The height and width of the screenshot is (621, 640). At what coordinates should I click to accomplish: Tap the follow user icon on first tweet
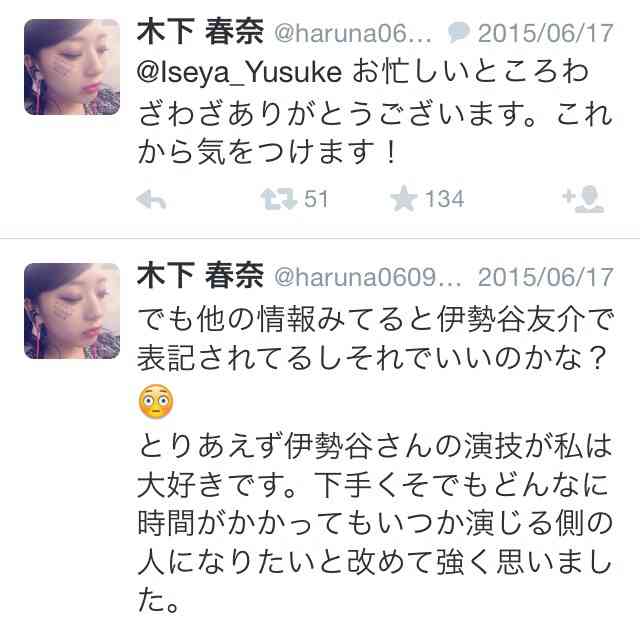[583, 200]
